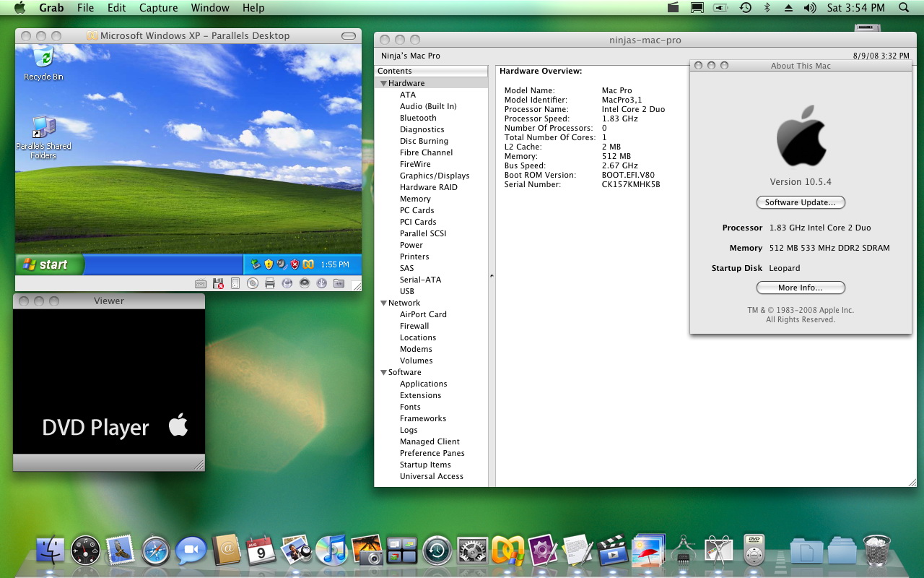
Task: Collapse the Hardware section in Contents
Action: tap(383, 84)
